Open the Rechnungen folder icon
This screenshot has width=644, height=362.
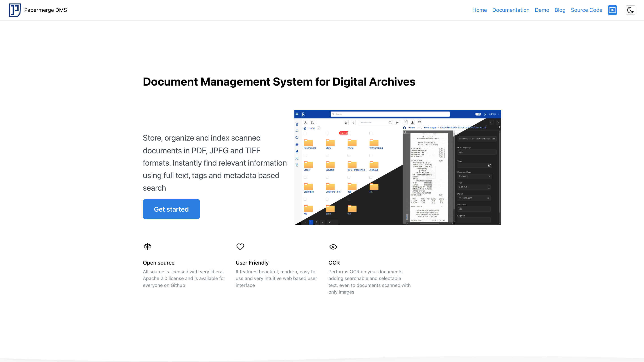[308, 143]
